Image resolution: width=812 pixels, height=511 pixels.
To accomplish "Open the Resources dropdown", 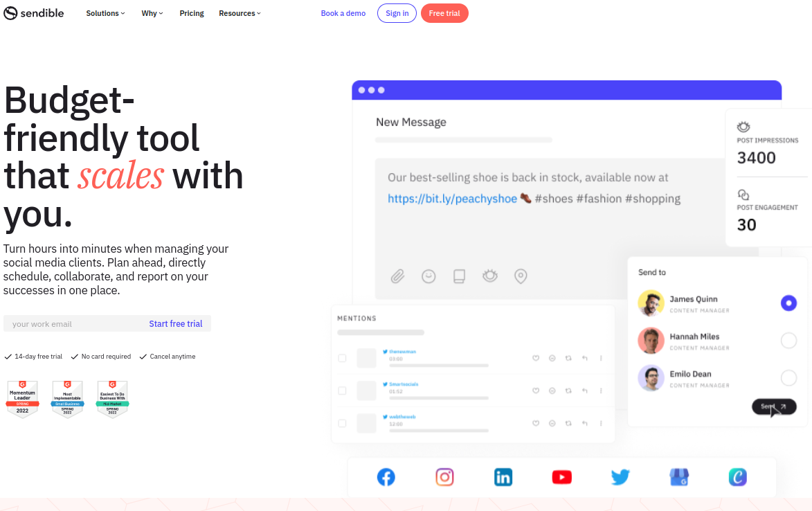I will (x=239, y=12).
